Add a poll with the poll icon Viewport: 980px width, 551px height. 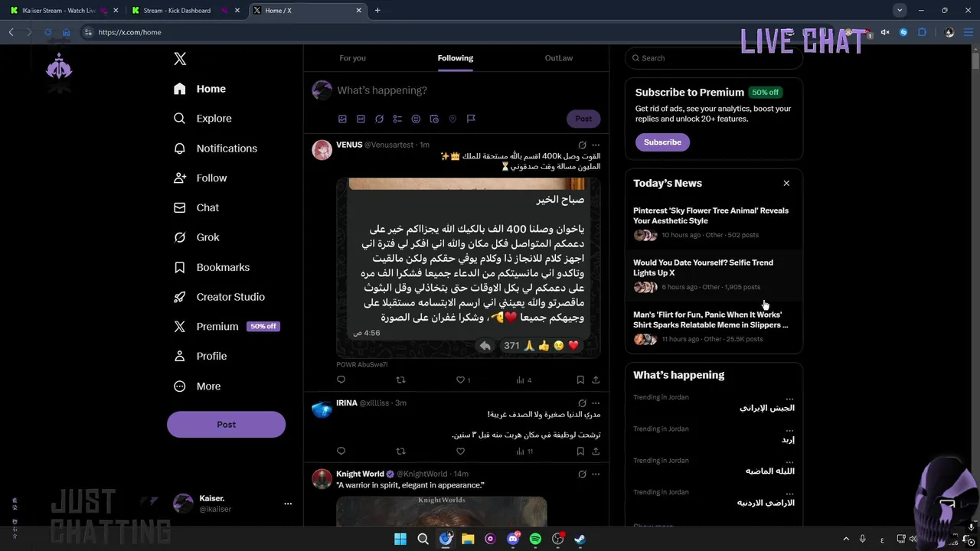pyautogui.click(x=397, y=119)
